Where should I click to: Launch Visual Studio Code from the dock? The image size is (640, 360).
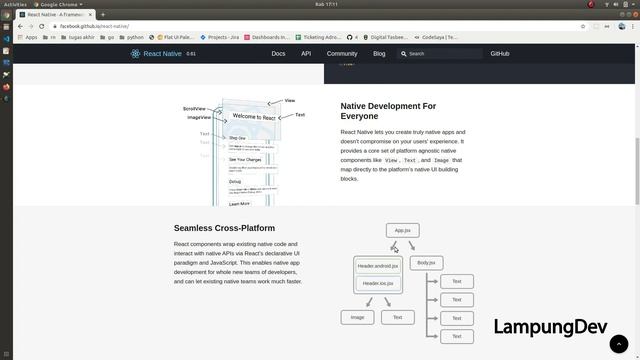tap(6, 39)
